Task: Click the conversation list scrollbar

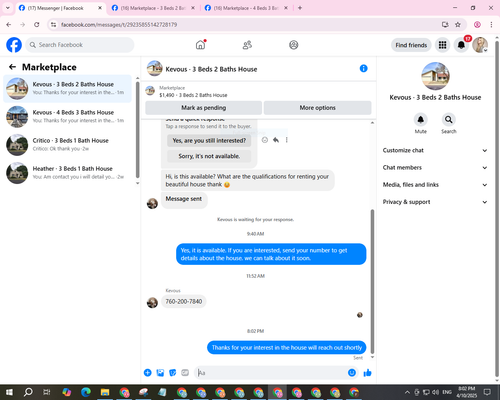Action: 137,130
